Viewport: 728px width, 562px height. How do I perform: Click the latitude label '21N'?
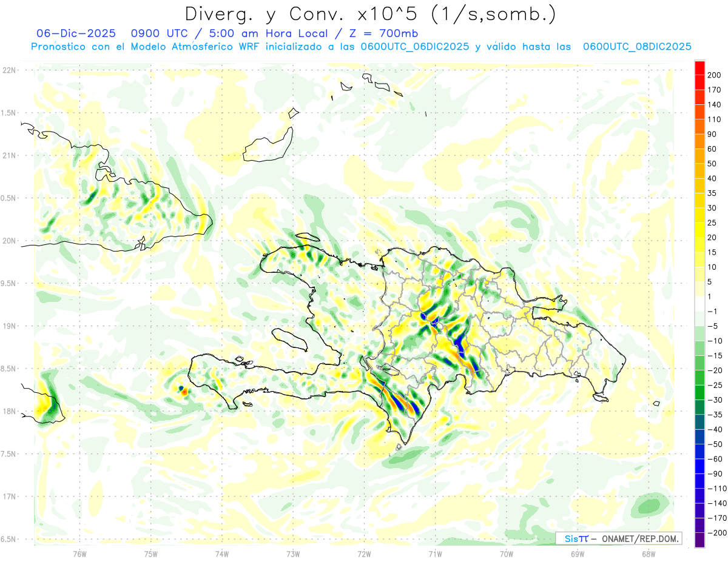8,155
